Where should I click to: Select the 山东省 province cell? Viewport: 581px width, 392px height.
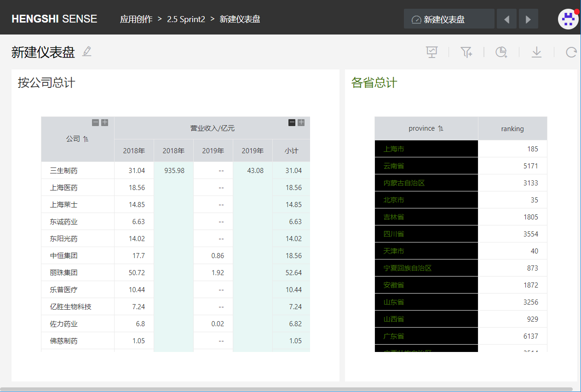(426, 302)
